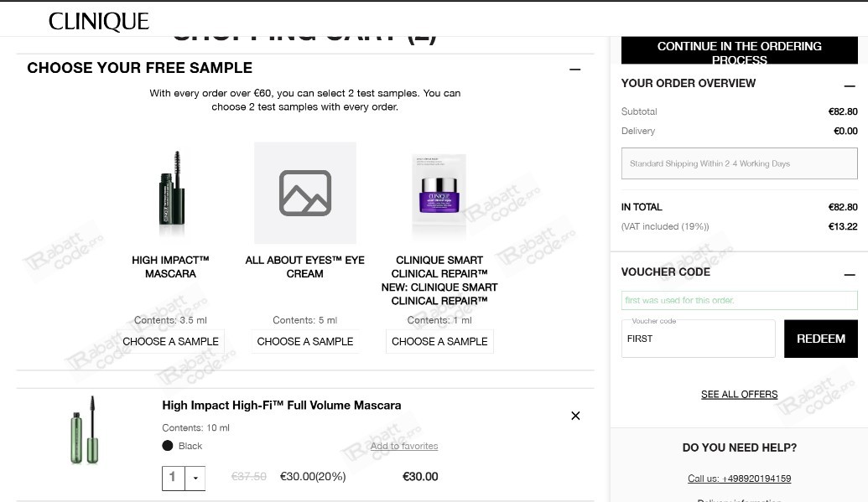
Task: Collapse the Choose Your Free Sample section
Action: tap(574, 70)
